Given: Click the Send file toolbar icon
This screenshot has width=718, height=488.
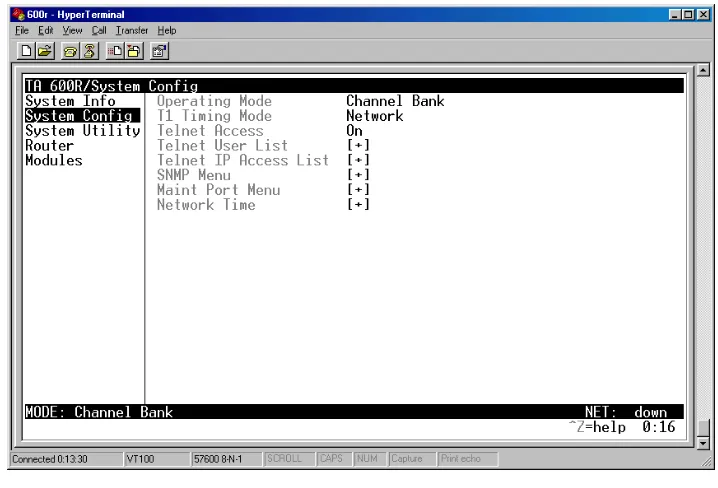Looking at the screenshot, I should coord(115,51).
